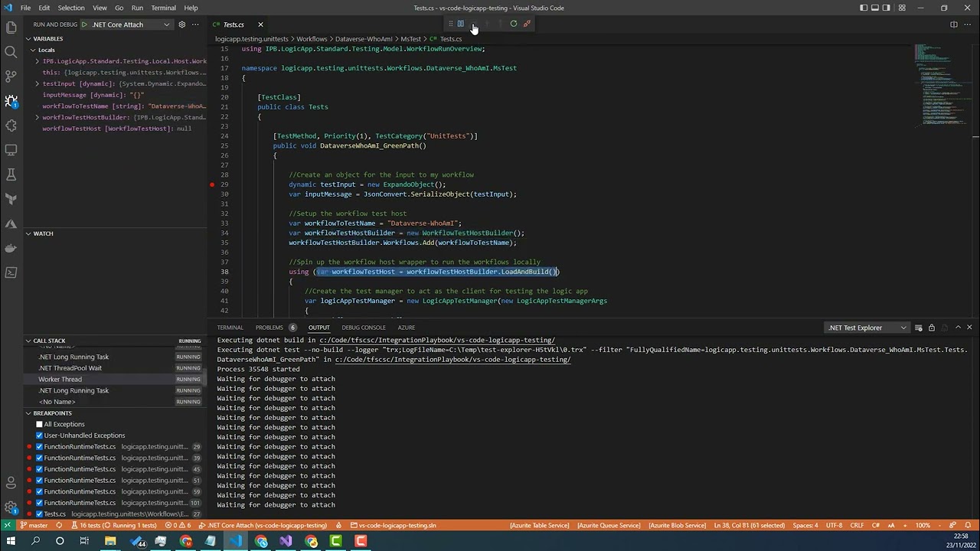Disable the FunctionRuntimeTests.cs breakpoint on line 101
This screenshot has height=551, width=980.
pos(39,503)
